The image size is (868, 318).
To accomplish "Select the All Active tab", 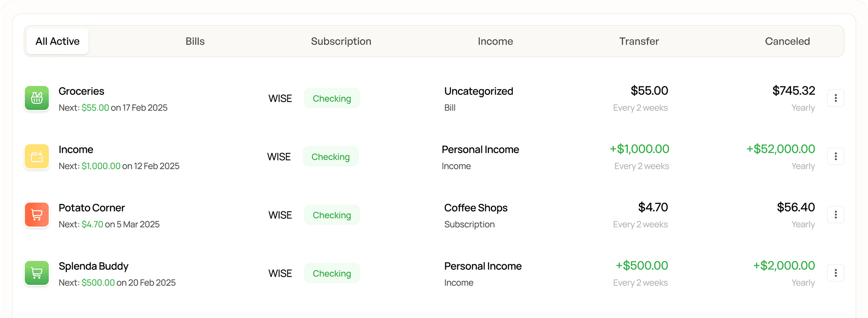I will tap(58, 41).
